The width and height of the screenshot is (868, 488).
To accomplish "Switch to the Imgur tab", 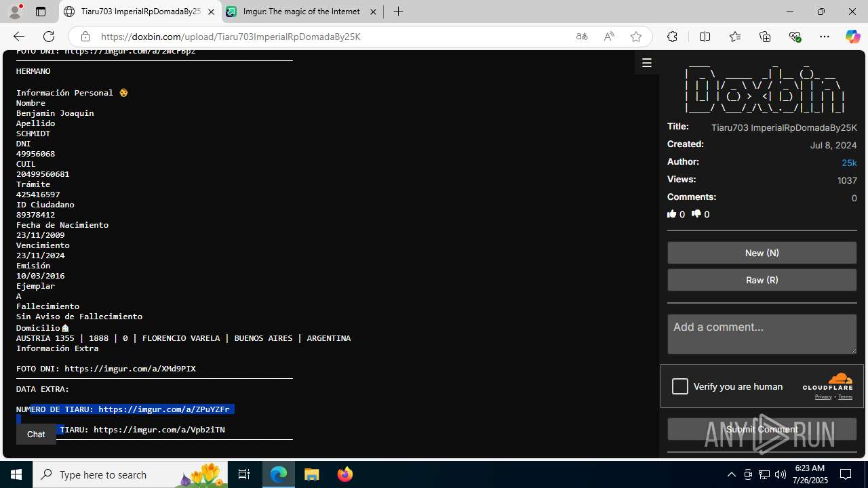I will pyautogui.click(x=302, y=12).
